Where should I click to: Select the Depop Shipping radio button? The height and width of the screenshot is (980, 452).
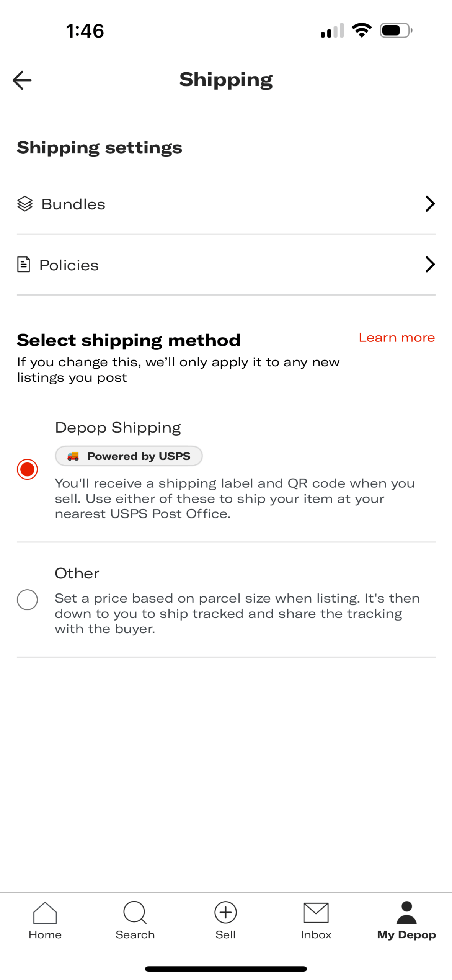27,469
